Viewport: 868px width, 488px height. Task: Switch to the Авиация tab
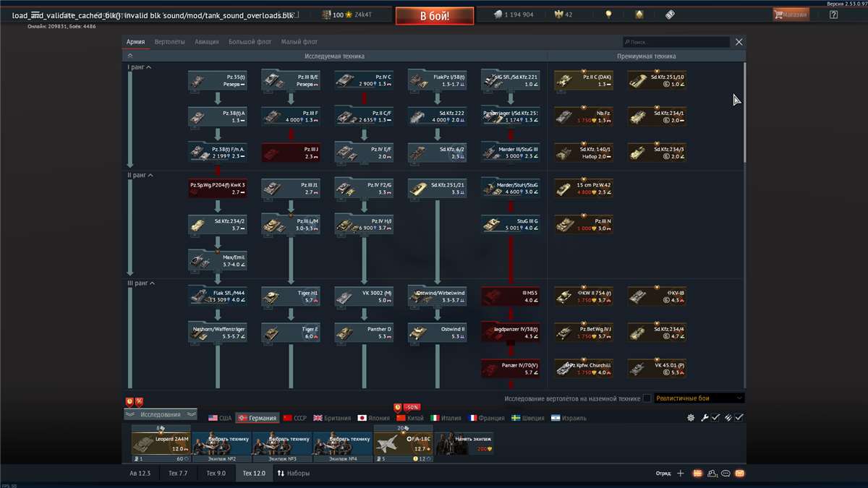[x=208, y=41]
